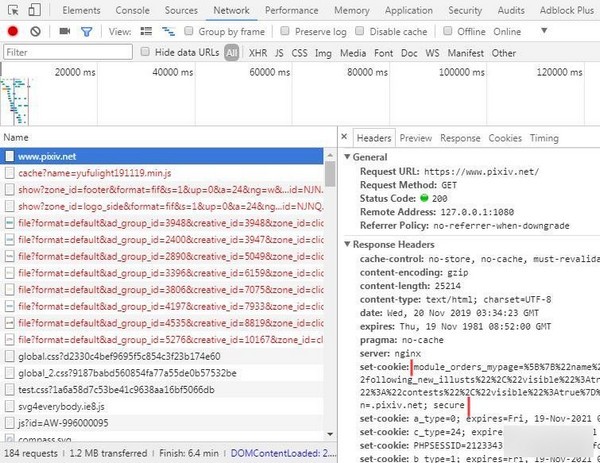
Task: Toggle the Hide data URLs checkbox
Action: click(x=146, y=52)
